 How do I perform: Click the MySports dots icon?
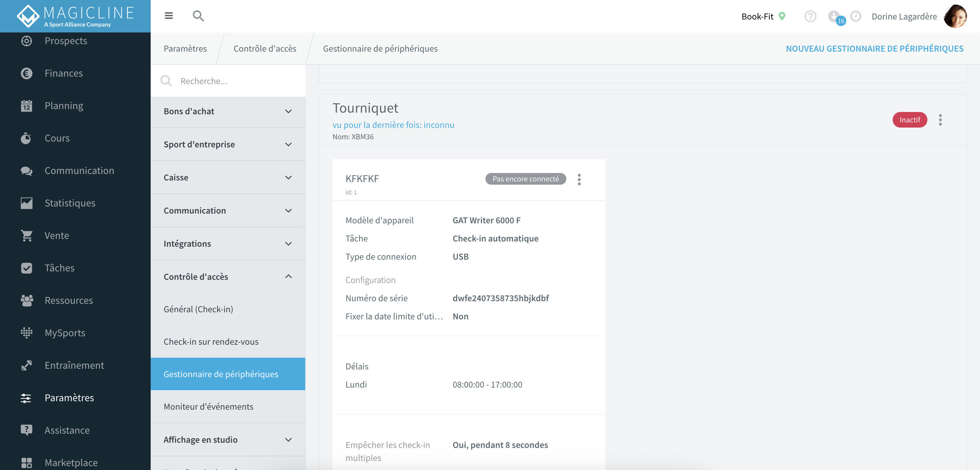pos(26,333)
